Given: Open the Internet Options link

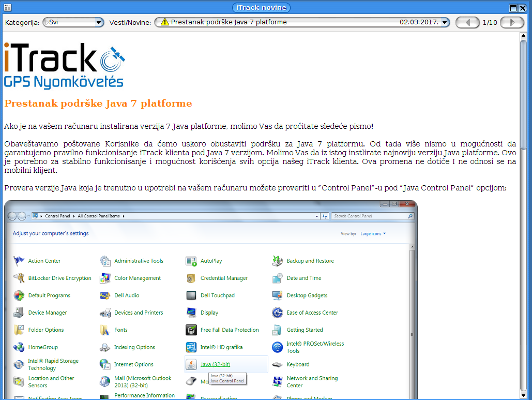Looking at the screenshot, I should tap(133, 364).
